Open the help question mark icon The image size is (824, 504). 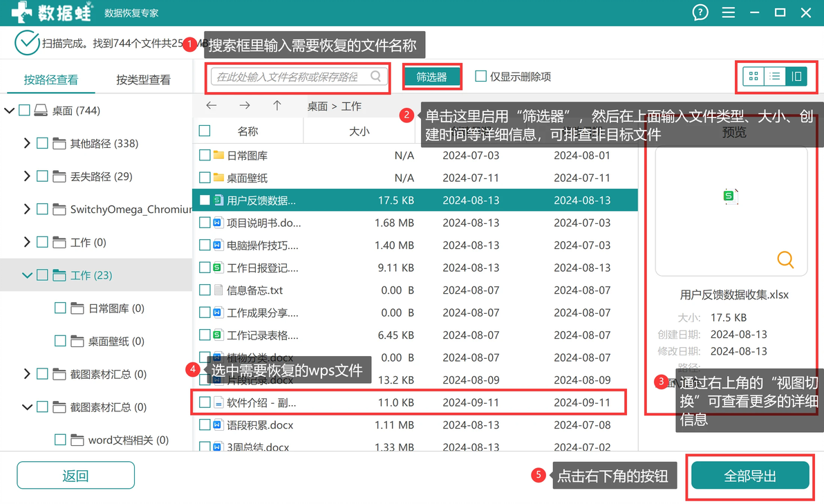pos(700,12)
